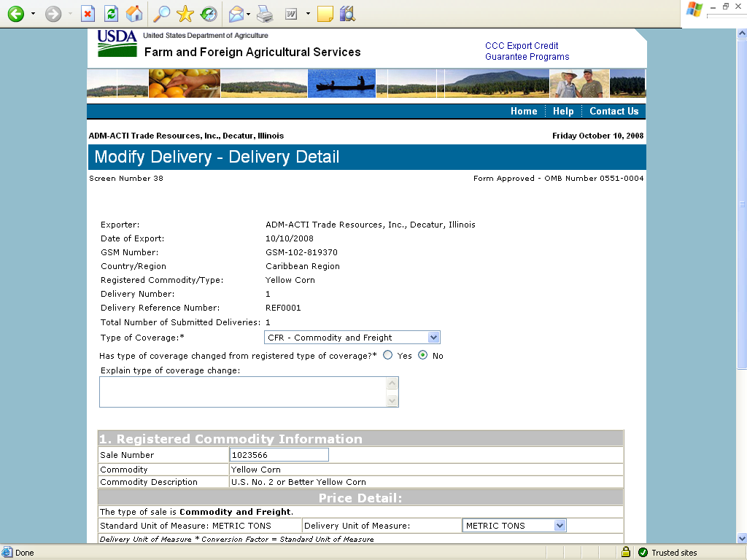Click the page scrollbar down arrow
This screenshot has width=747, height=560.
pyautogui.click(x=742, y=538)
